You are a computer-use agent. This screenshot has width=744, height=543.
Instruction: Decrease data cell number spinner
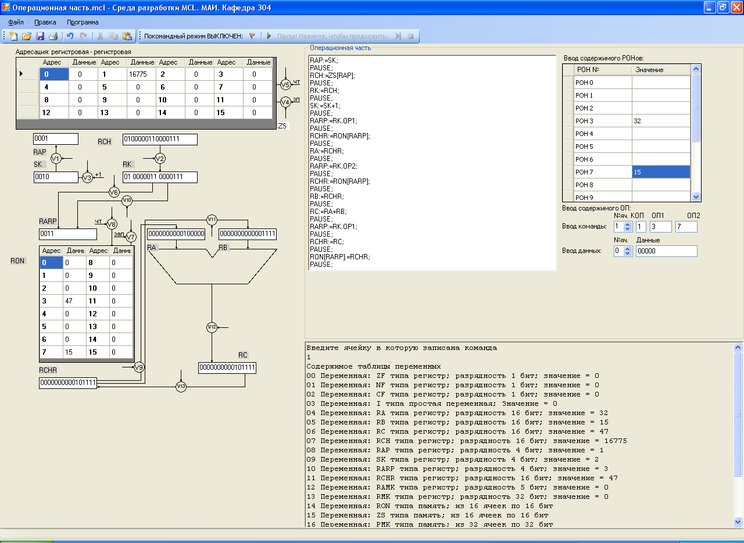pyautogui.click(x=626, y=254)
